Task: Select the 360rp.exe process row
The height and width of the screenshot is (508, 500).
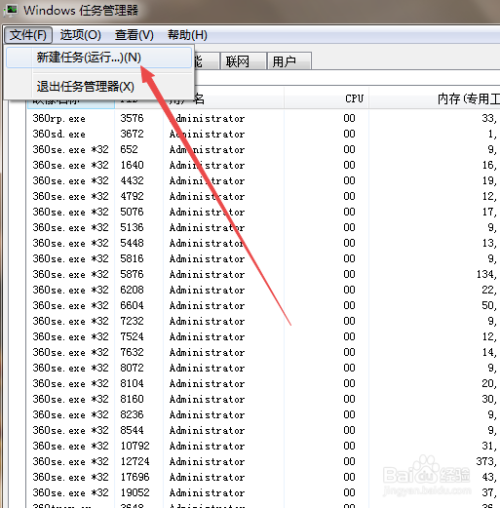Action: (x=263, y=118)
